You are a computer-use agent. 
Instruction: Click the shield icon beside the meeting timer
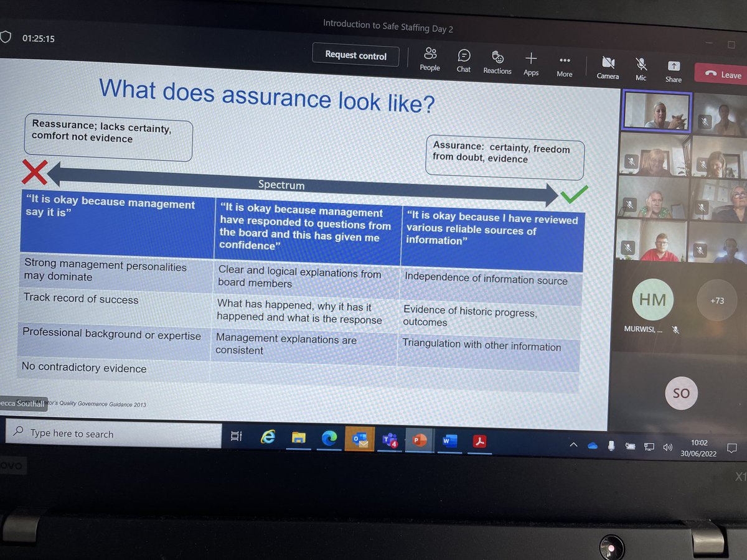click(x=6, y=37)
